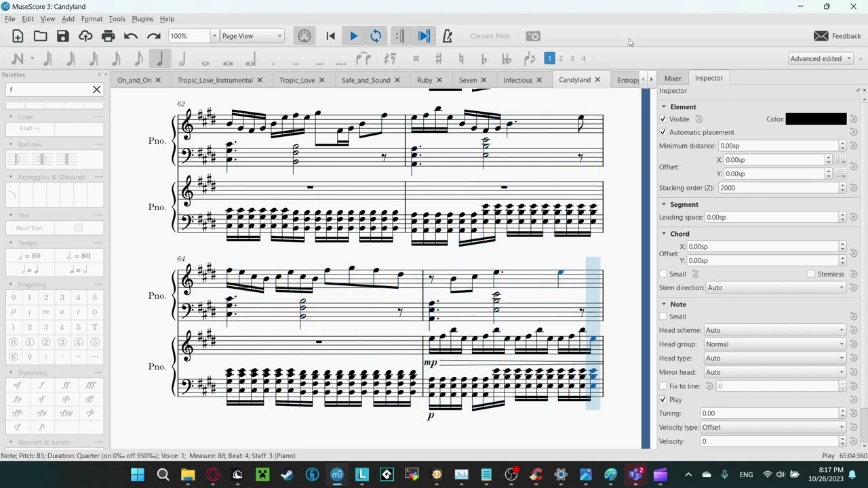This screenshot has height=488, width=868.
Task: Apply flat accidental to note
Action: [x=484, y=59]
